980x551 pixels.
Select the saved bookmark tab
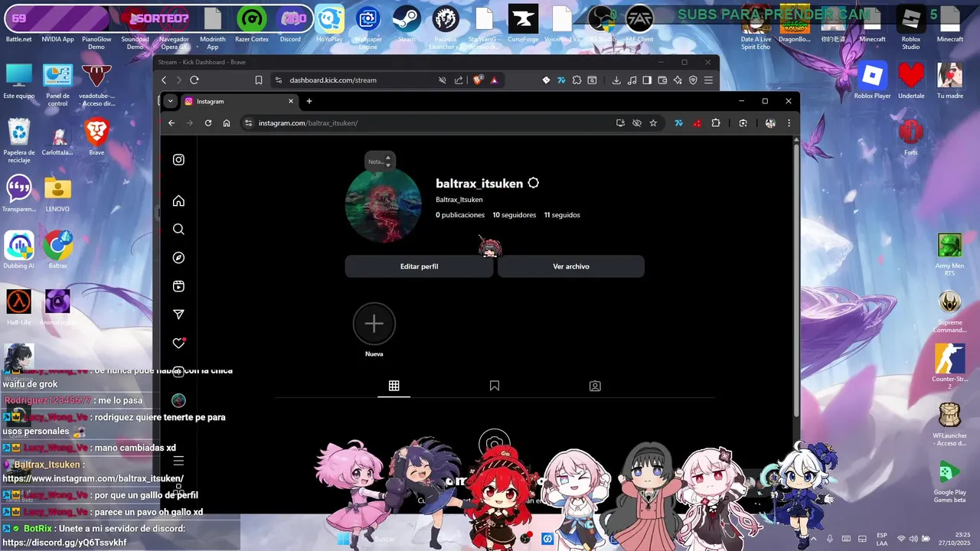pyautogui.click(x=495, y=386)
